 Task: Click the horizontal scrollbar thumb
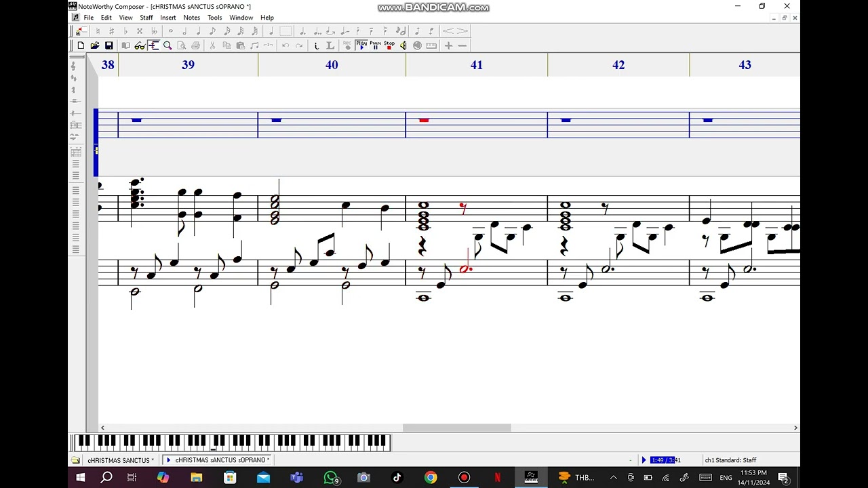[x=456, y=428]
